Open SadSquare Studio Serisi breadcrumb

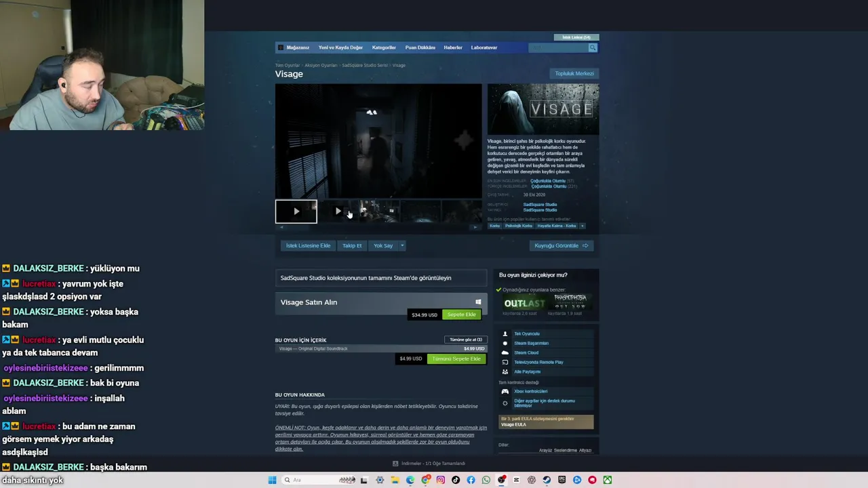coord(365,65)
